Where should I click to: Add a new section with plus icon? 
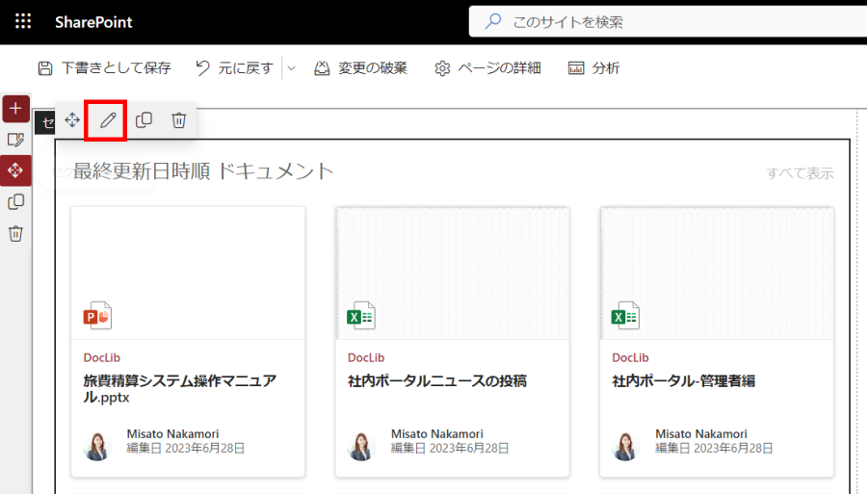click(x=15, y=108)
